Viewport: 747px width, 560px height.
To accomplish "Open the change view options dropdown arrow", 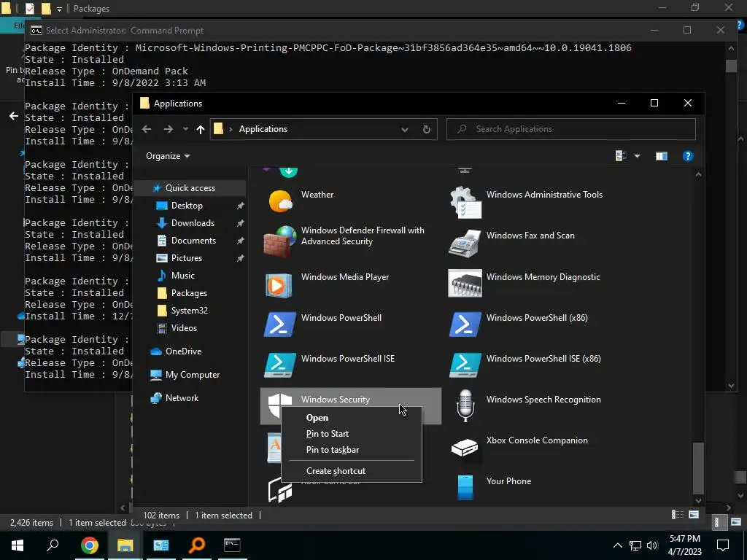I will (637, 156).
